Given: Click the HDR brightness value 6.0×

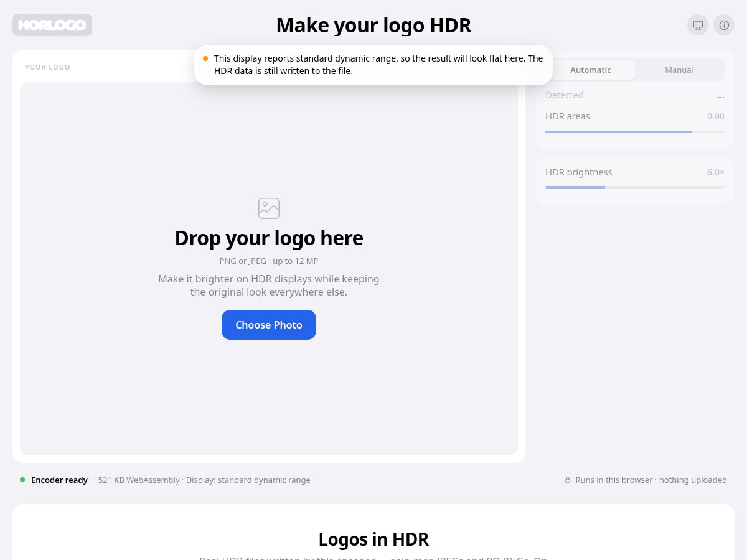Looking at the screenshot, I should 716,172.
